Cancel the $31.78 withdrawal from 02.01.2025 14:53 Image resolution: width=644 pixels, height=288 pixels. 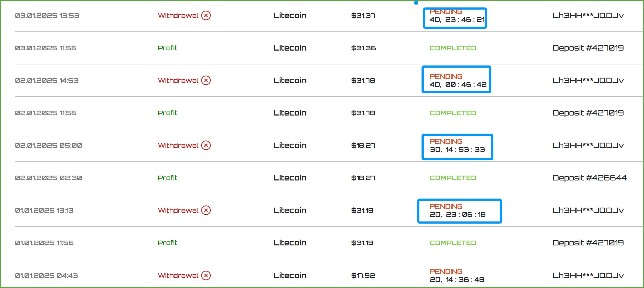tap(206, 80)
